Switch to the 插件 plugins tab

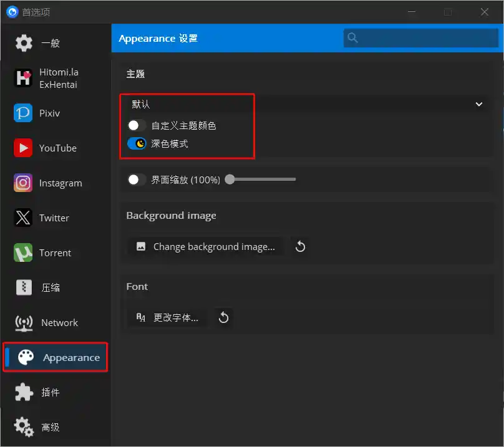[51, 392]
